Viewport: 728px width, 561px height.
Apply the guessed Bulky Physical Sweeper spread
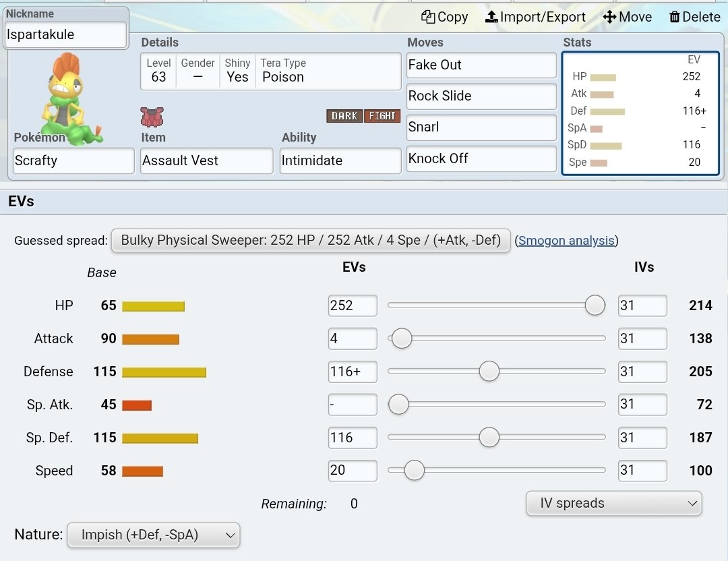pos(311,241)
